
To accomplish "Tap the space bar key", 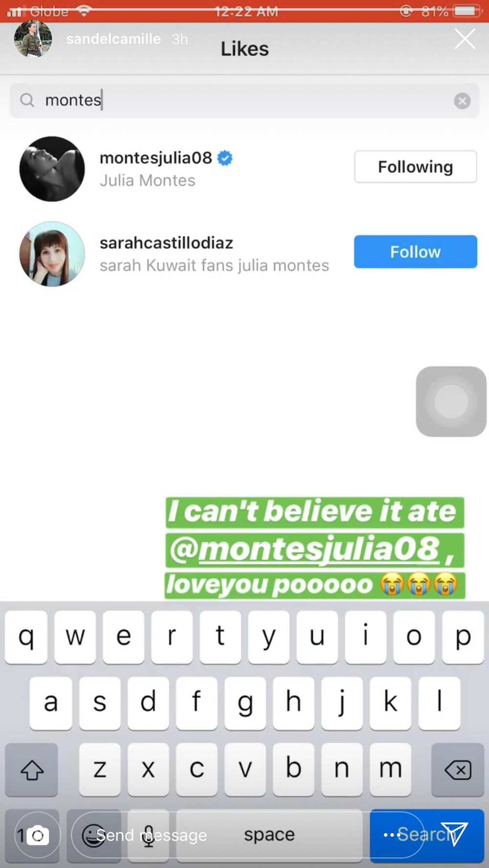I will click(x=269, y=836).
